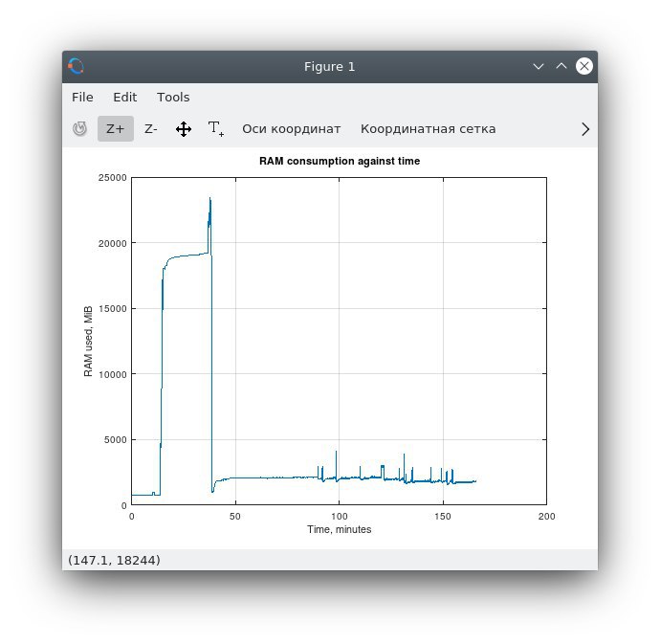Click the x-axis tick label 150
Image resolution: width=660 pixels, height=644 pixels.
click(x=443, y=517)
